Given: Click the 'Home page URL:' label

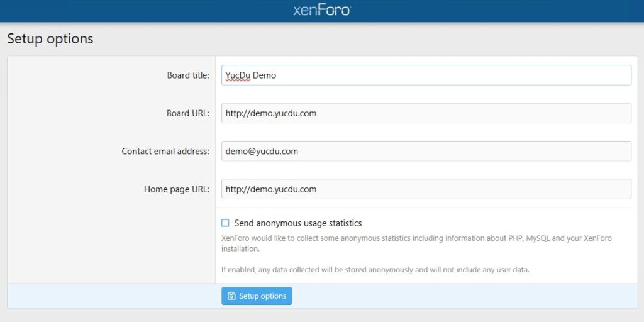Looking at the screenshot, I should [177, 189].
